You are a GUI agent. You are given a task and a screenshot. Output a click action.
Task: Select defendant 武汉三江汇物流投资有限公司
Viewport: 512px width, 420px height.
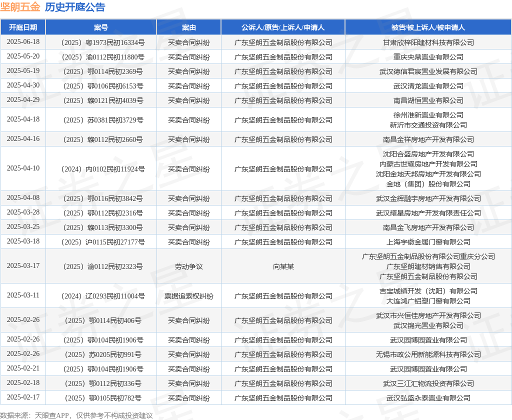pyautogui.click(x=428, y=383)
